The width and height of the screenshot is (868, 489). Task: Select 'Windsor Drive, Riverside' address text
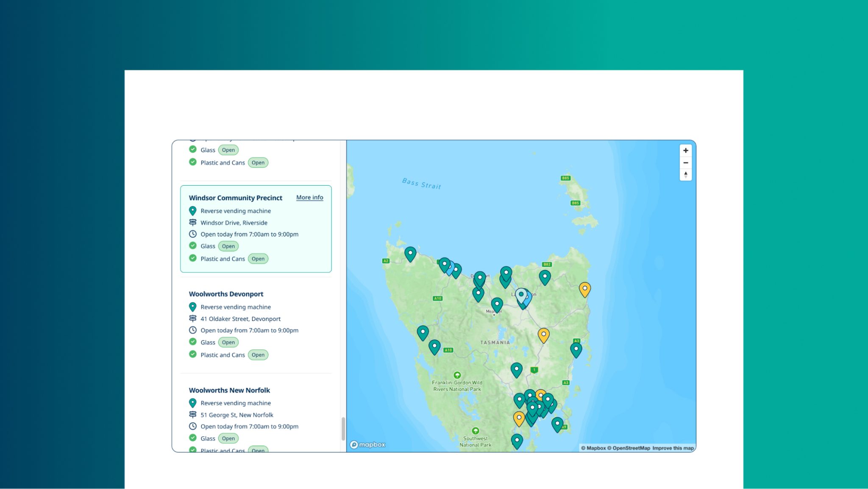(234, 223)
